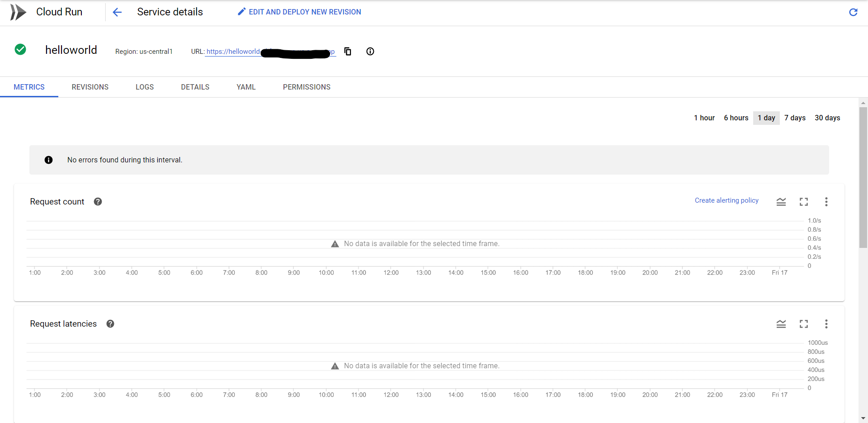The image size is (868, 423).
Task: Click the Service details heading
Action: (170, 12)
